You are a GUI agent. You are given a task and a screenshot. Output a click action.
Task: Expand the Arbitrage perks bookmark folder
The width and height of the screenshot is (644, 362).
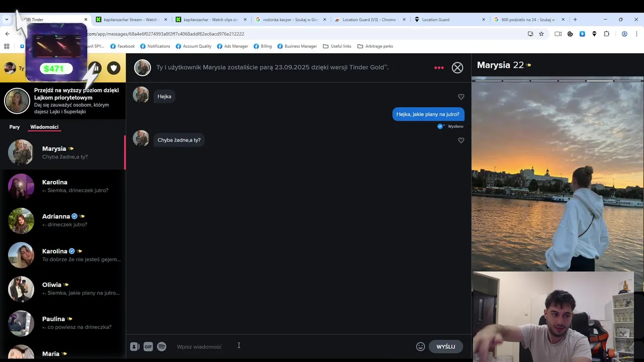(375, 46)
